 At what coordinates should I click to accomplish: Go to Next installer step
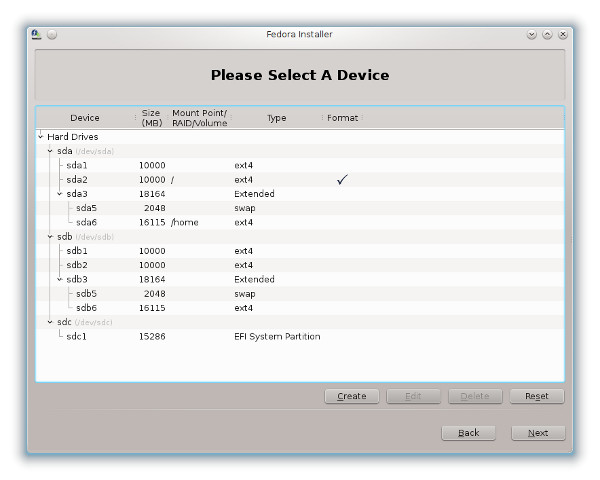point(538,433)
